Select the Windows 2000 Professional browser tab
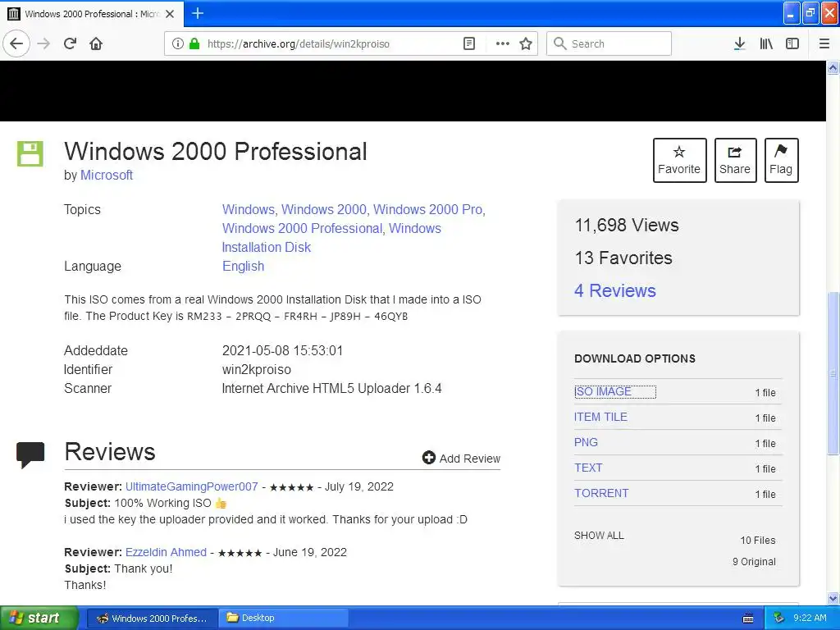 coord(92,13)
